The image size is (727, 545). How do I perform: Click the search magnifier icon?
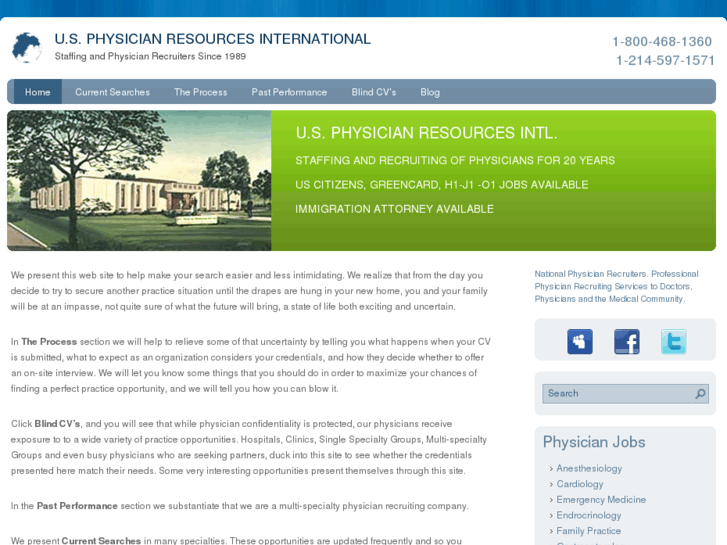(x=700, y=394)
